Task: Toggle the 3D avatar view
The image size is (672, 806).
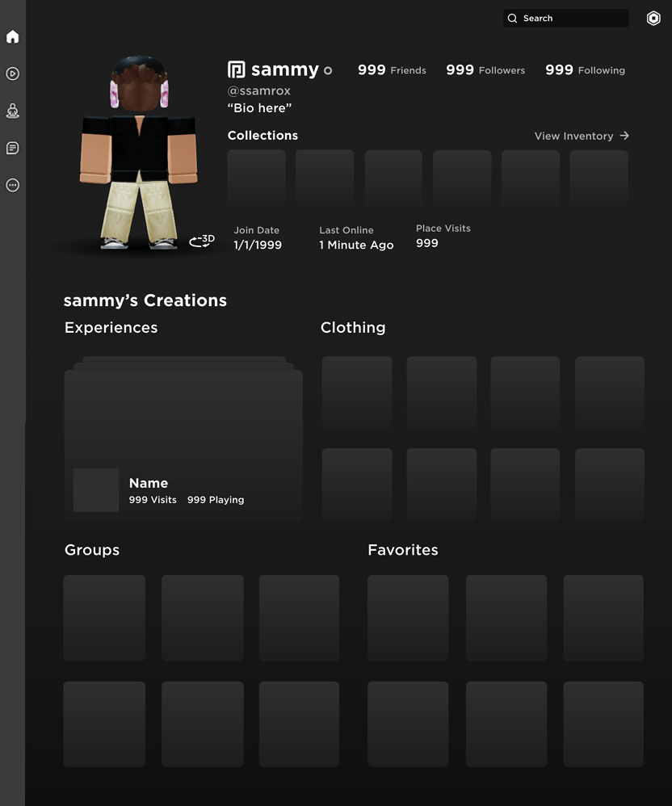Action: pyautogui.click(x=202, y=240)
